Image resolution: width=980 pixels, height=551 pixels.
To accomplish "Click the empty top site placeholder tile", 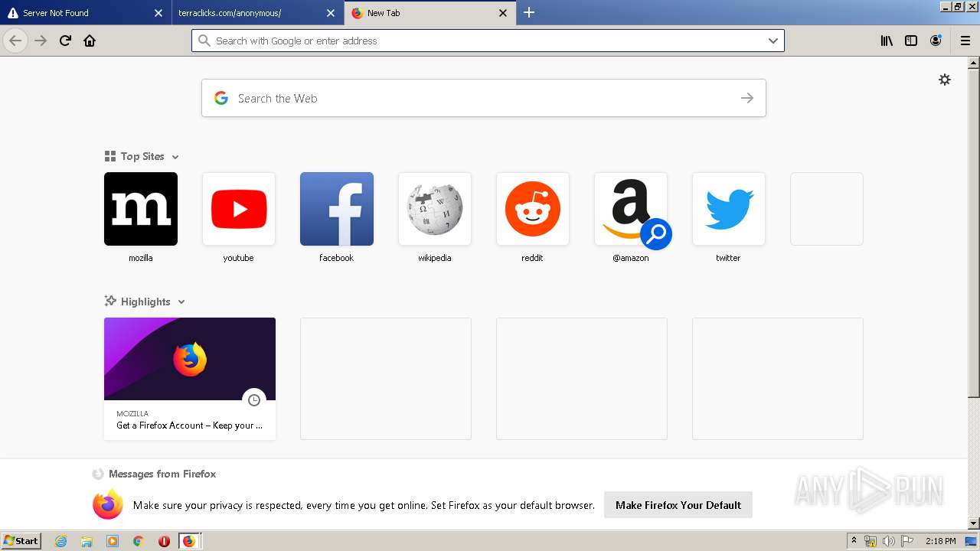I will (827, 209).
